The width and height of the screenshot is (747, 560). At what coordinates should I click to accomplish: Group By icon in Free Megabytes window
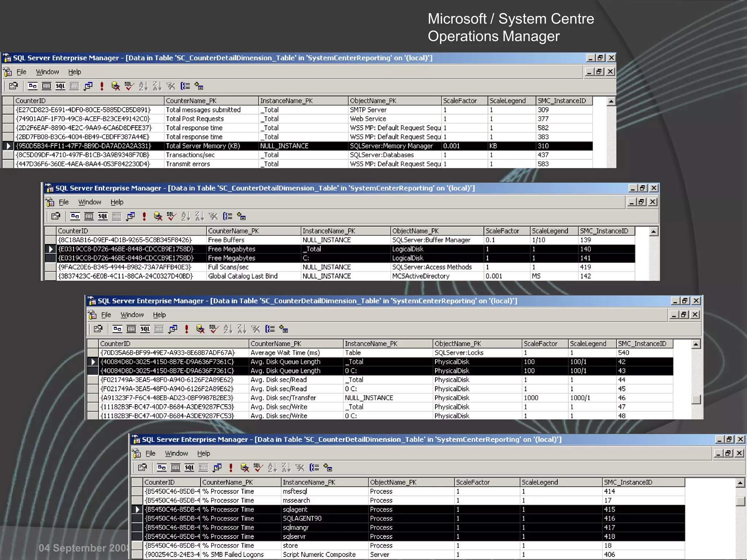click(227, 216)
